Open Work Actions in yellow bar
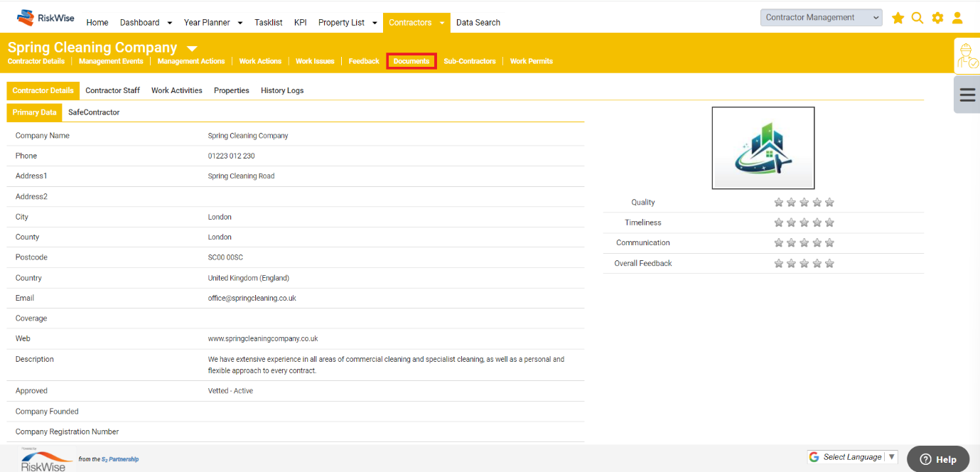 pyautogui.click(x=260, y=61)
